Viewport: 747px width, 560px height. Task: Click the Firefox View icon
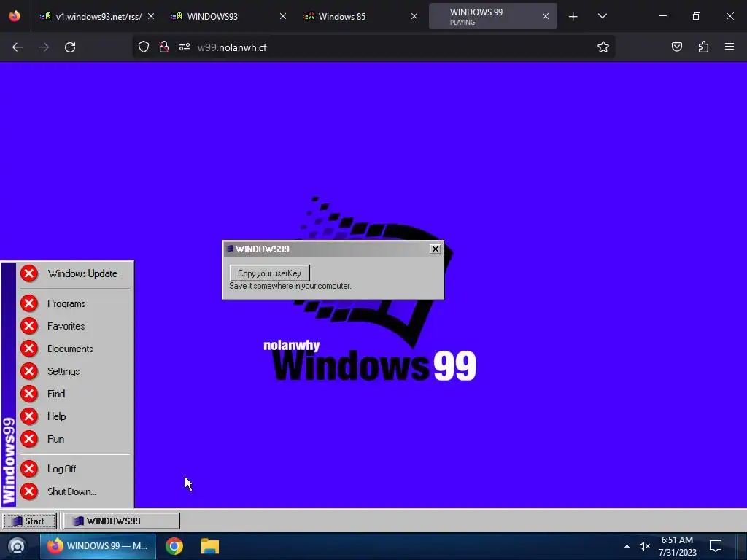point(15,16)
